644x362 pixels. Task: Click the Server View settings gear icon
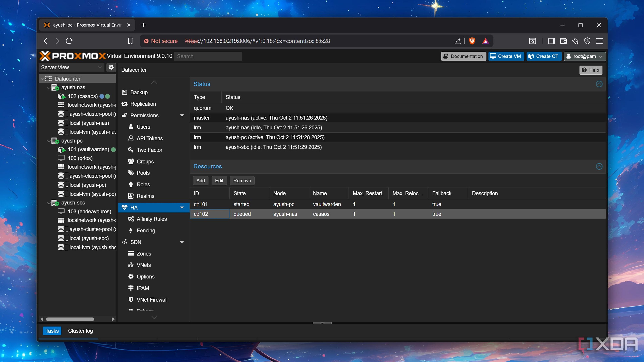[111, 67]
